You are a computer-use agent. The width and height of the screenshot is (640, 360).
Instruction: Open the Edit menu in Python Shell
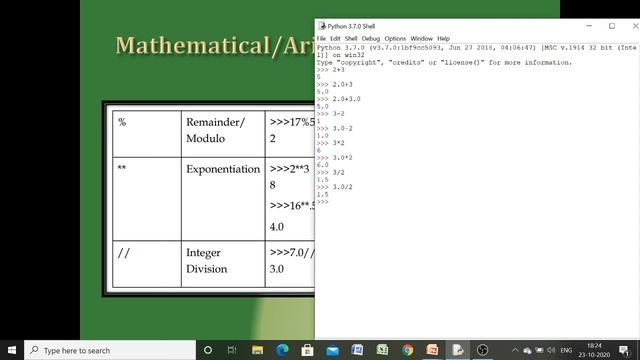(x=335, y=38)
